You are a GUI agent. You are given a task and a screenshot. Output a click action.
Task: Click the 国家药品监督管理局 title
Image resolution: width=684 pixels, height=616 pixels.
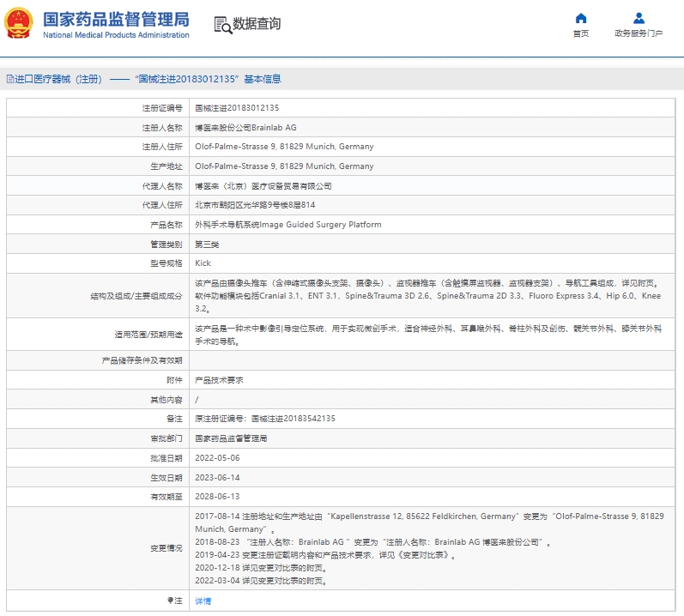(x=116, y=20)
